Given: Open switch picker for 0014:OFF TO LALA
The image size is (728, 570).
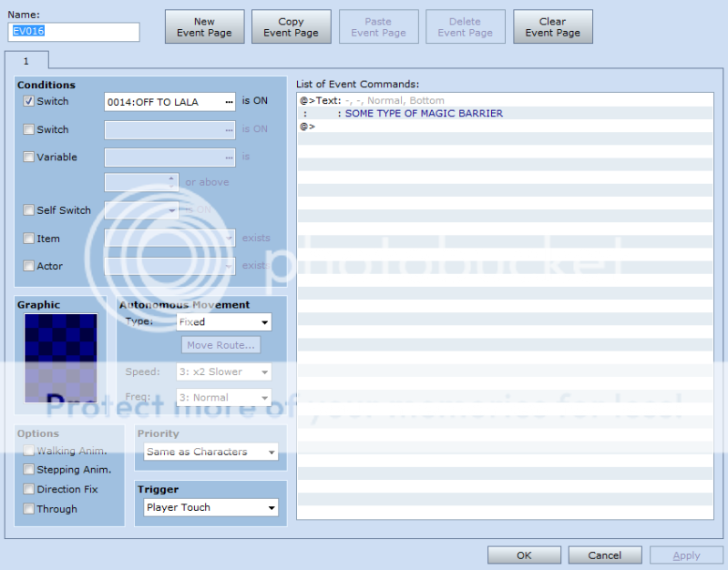Looking at the screenshot, I should (229, 102).
